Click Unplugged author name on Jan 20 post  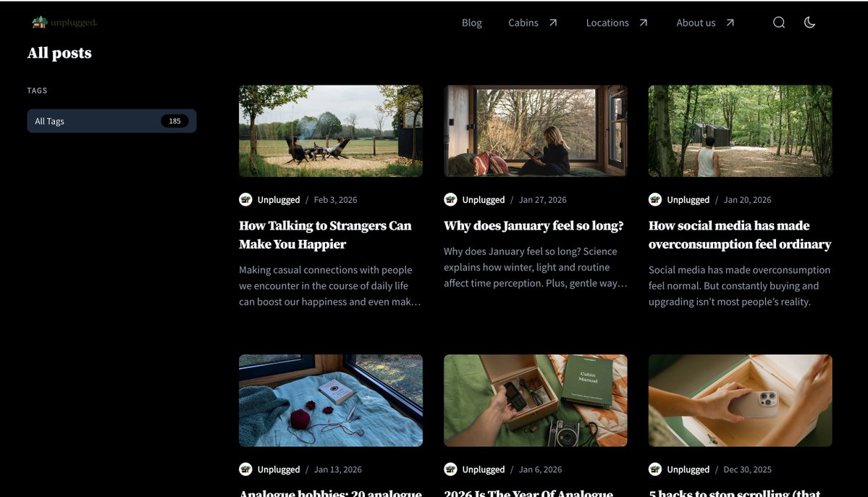click(x=688, y=199)
